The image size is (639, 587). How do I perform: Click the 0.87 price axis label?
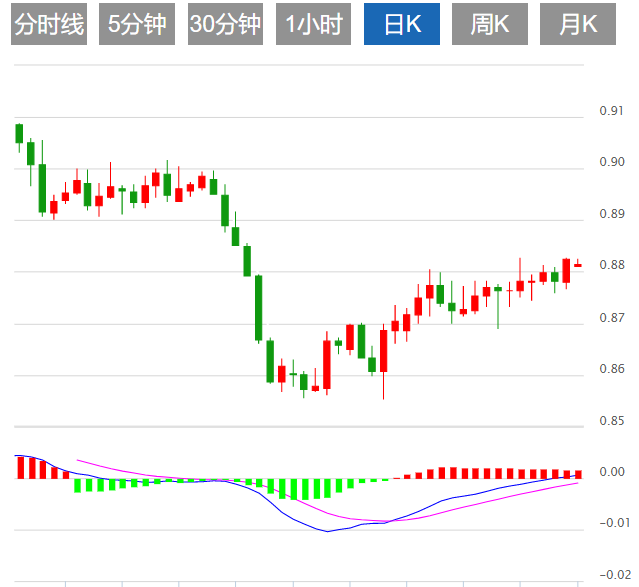[x=612, y=317]
